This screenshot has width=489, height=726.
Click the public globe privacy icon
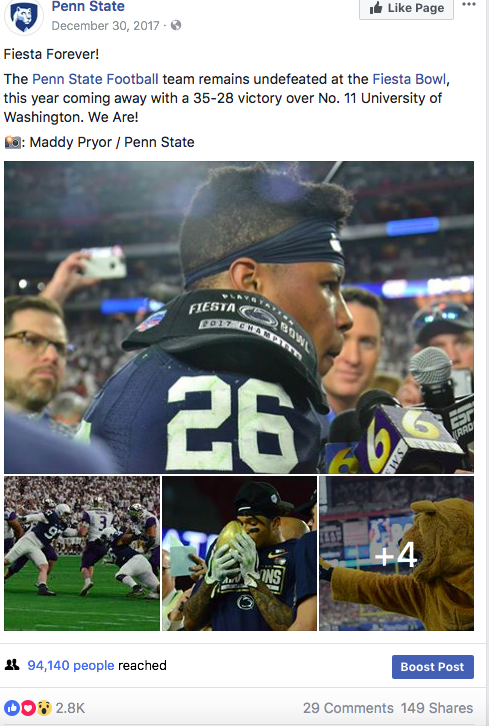176,25
